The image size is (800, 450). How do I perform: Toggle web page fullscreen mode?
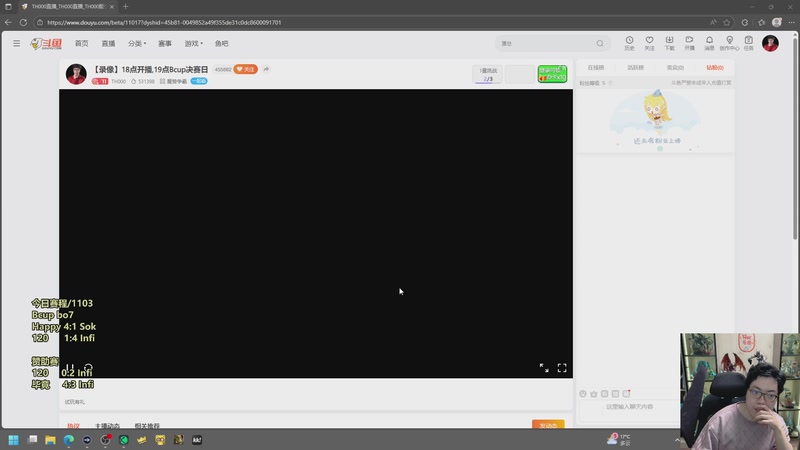point(544,368)
